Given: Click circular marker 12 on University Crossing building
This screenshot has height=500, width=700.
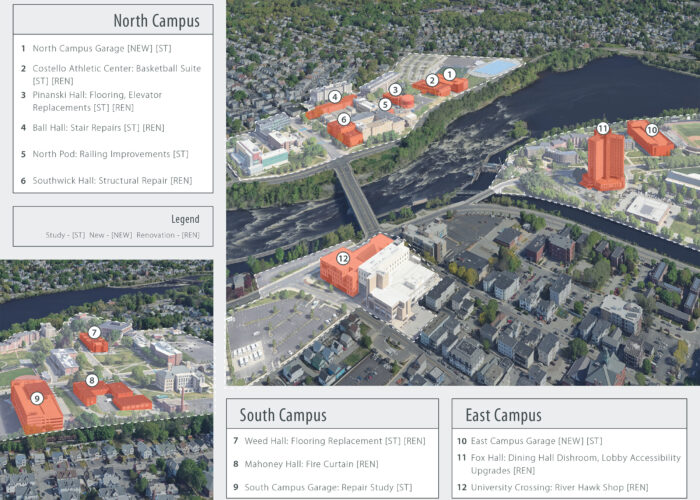Looking at the screenshot, I should pos(342,257).
